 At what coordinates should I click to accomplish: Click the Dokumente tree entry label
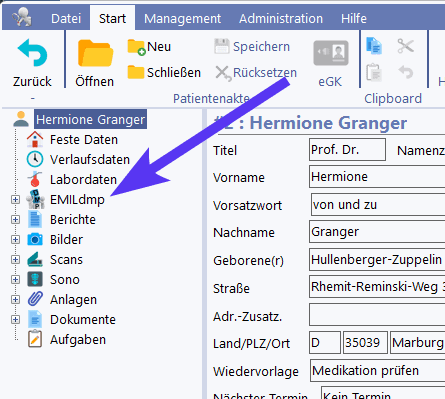83,320
